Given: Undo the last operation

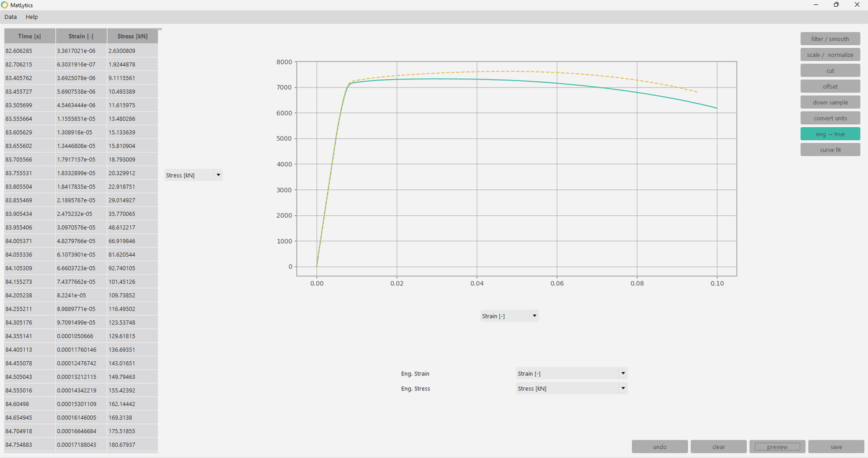Looking at the screenshot, I should click(x=659, y=446).
